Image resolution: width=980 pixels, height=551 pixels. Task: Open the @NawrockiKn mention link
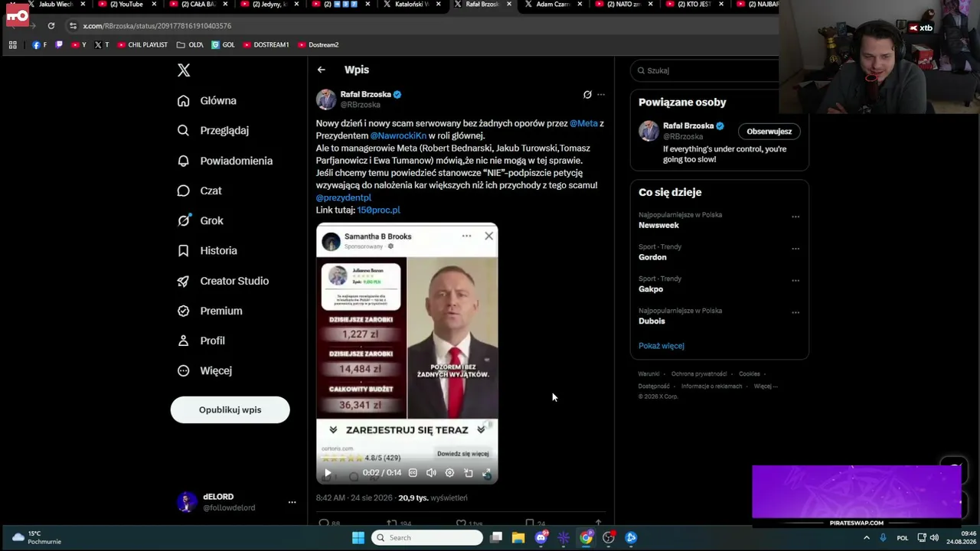pos(398,135)
